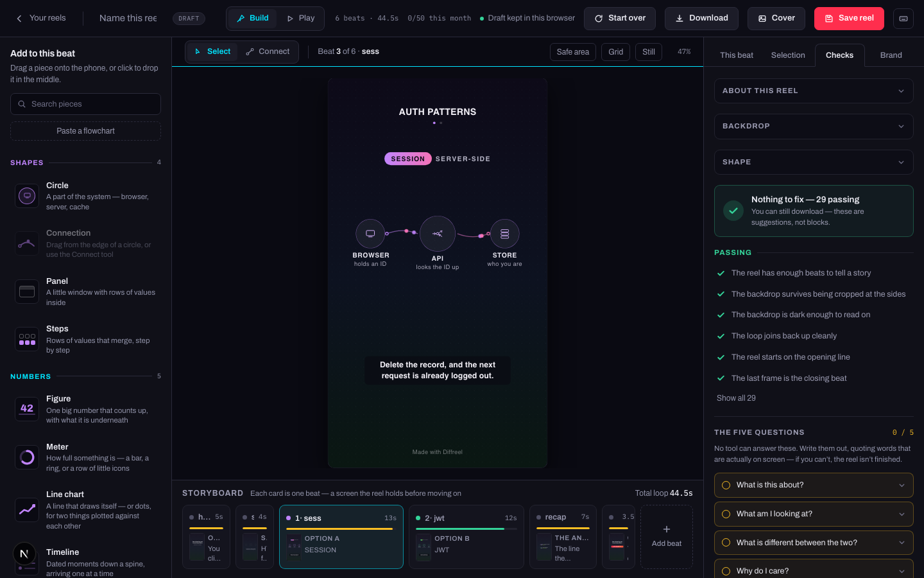Click the Save reel button
Viewport: 924px width, 578px height.
[x=849, y=19]
